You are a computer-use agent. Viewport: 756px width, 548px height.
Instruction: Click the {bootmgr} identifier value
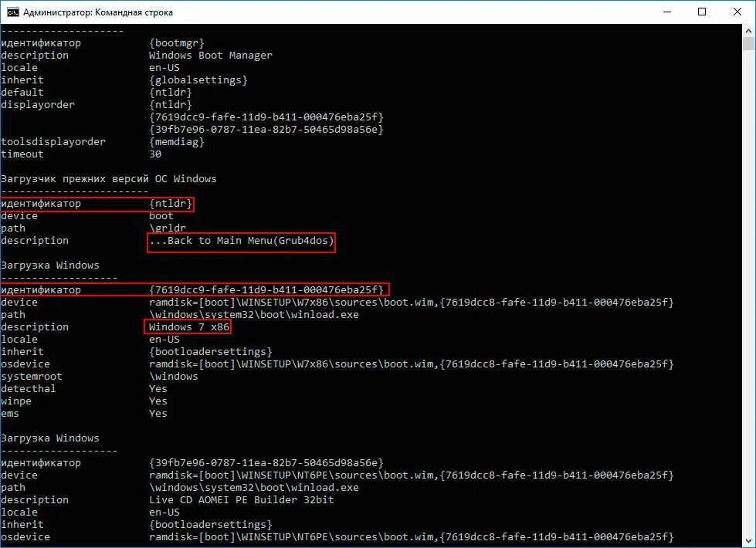[x=177, y=43]
